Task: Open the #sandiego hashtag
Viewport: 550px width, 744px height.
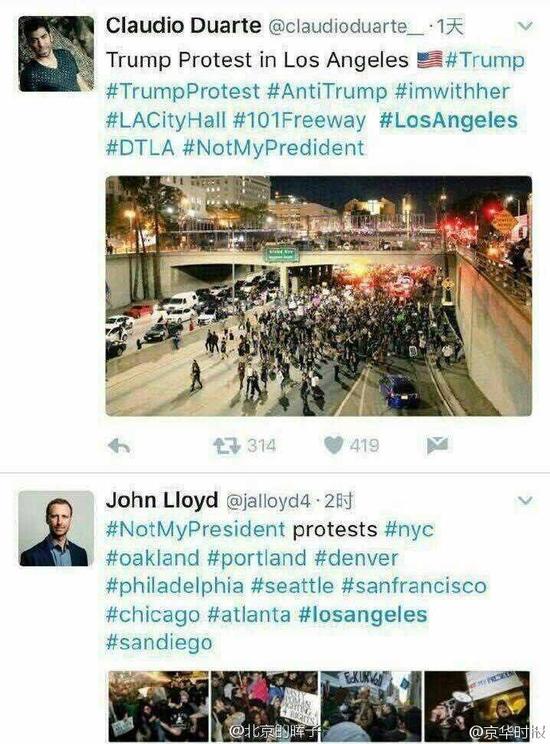Action: [159, 643]
